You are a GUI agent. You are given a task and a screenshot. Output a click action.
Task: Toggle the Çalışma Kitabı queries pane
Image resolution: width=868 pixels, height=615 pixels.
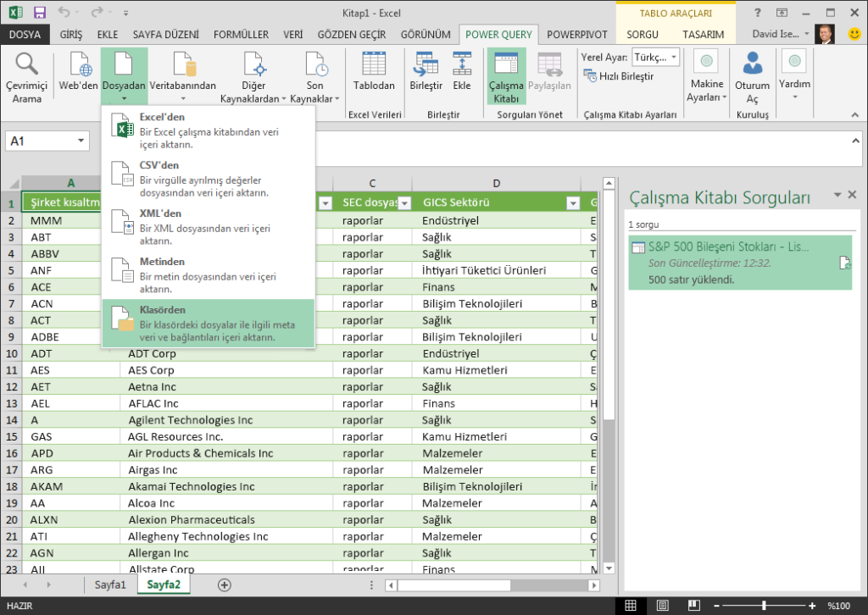[506, 77]
